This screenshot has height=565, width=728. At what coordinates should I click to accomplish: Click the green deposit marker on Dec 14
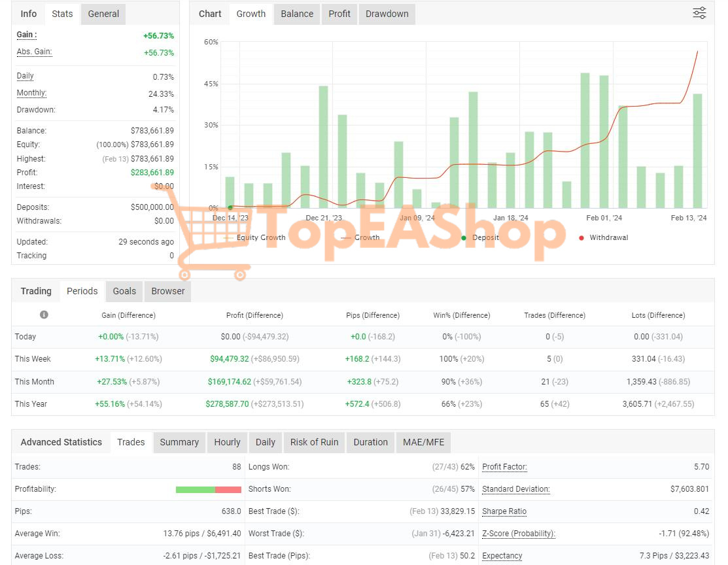230,207
